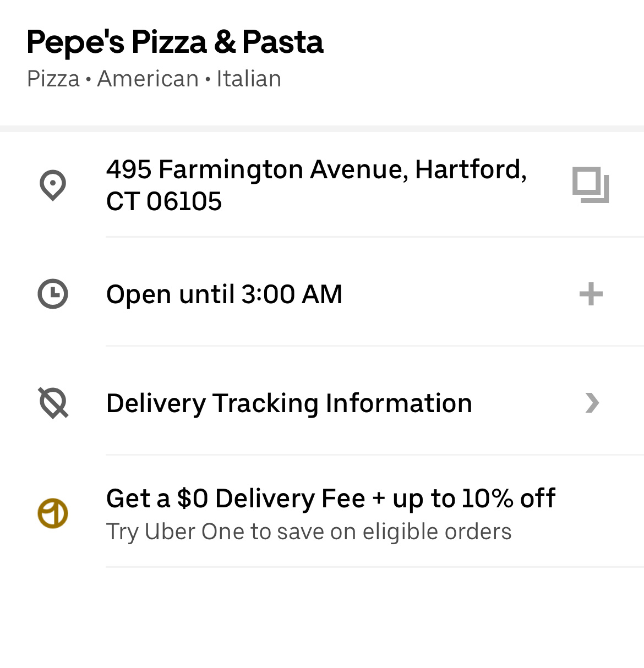The height and width of the screenshot is (668, 644).
Task: Tap the crossed-out location pin icon
Action: pyautogui.click(x=53, y=403)
